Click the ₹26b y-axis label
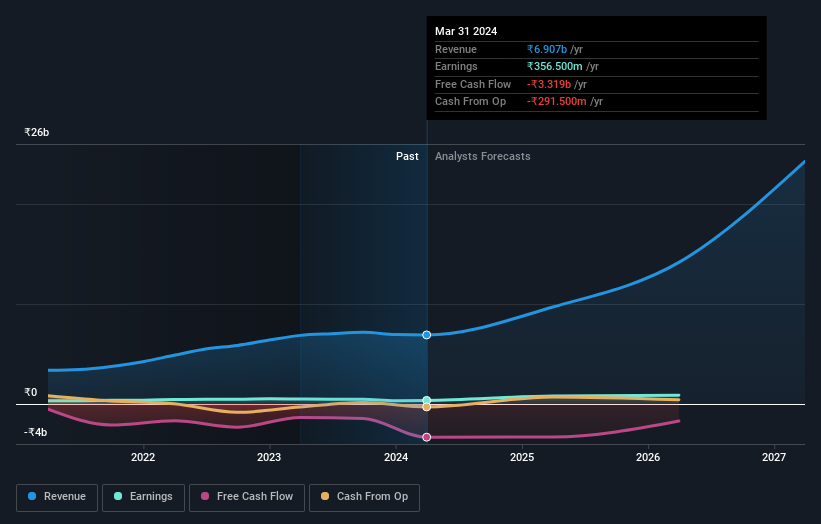 tap(37, 132)
